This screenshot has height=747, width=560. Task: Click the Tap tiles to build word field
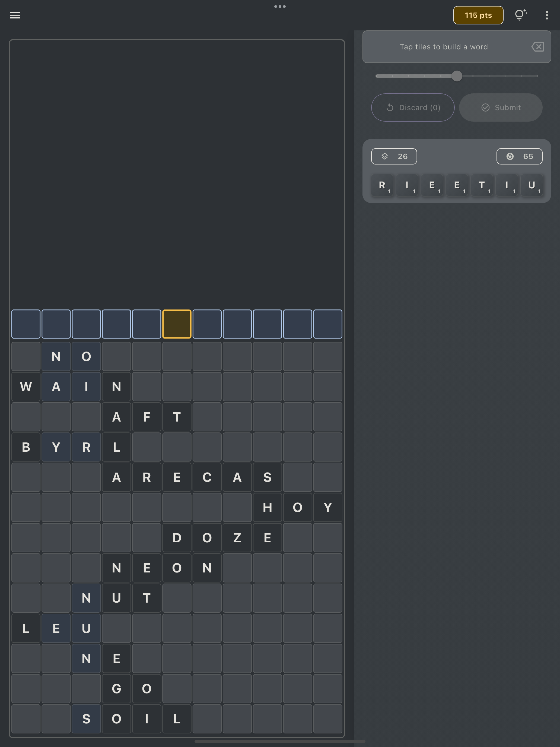444,47
